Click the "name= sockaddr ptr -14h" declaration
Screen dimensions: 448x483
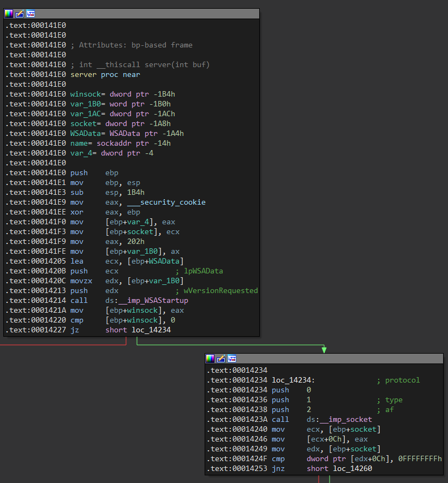click(x=121, y=144)
